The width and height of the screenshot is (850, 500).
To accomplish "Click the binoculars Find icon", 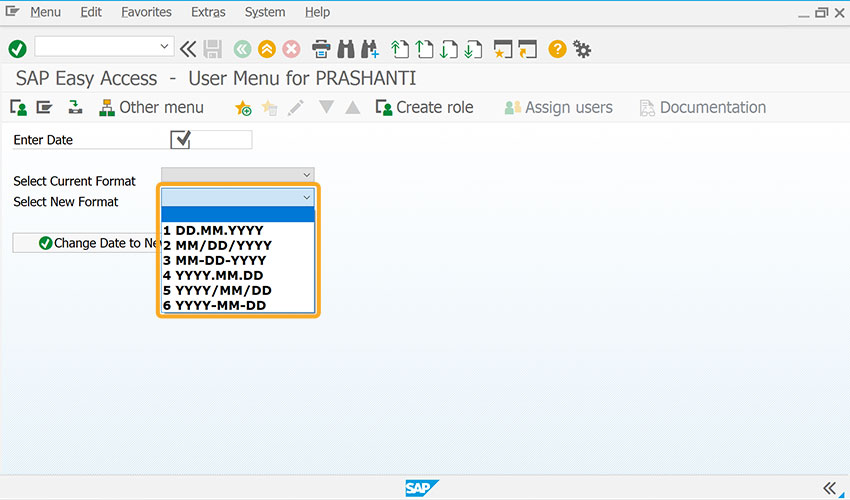I will 346,49.
